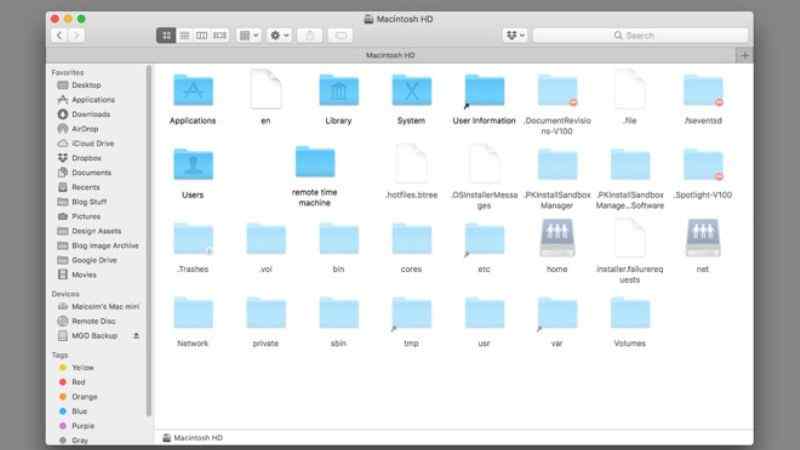Open the arrange items dropdown
Viewport: 800px width, 450px height.
pyautogui.click(x=249, y=35)
